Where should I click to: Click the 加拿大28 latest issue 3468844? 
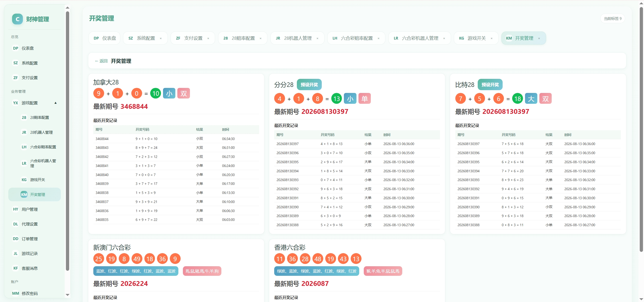click(134, 107)
